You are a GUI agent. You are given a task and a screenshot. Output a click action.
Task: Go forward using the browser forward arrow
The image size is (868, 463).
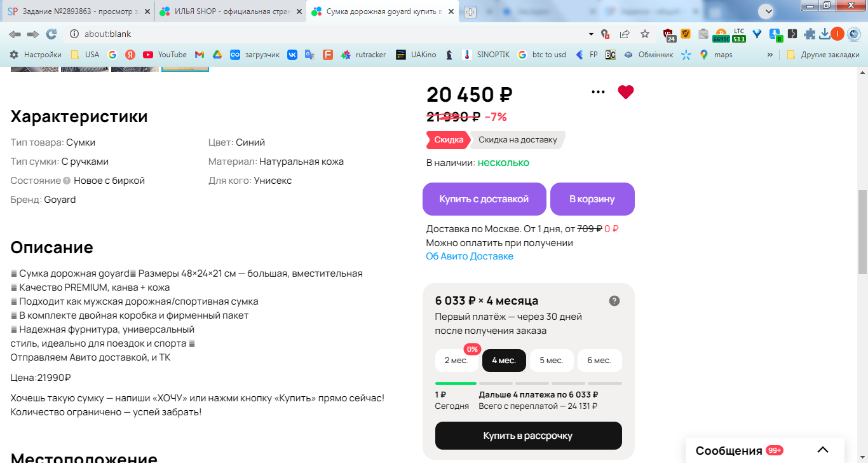coord(33,34)
